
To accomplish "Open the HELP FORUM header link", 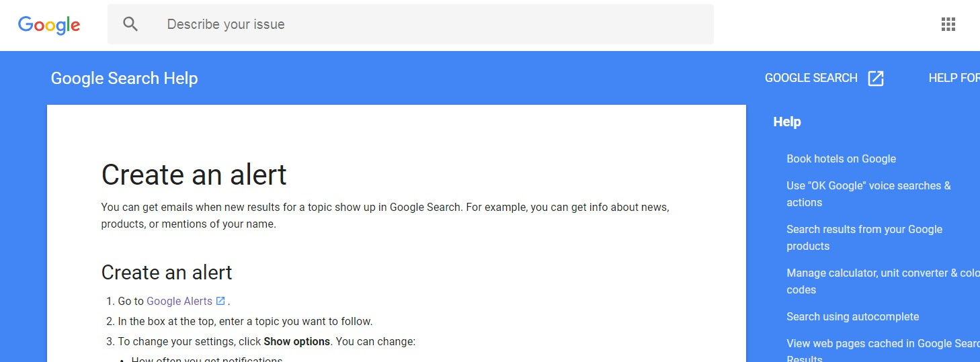I will point(953,78).
